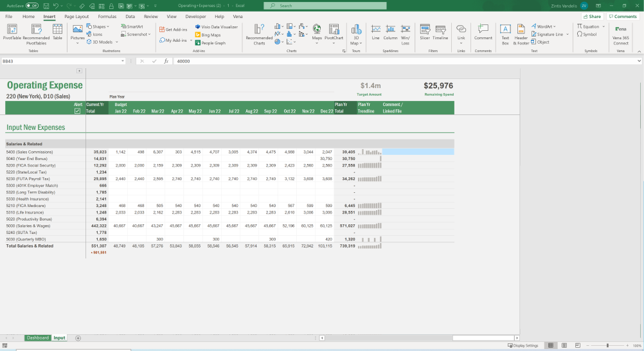Toggle the Alert checkbox in header row
The width and height of the screenshot is (644, 351).
coord(78,111)
